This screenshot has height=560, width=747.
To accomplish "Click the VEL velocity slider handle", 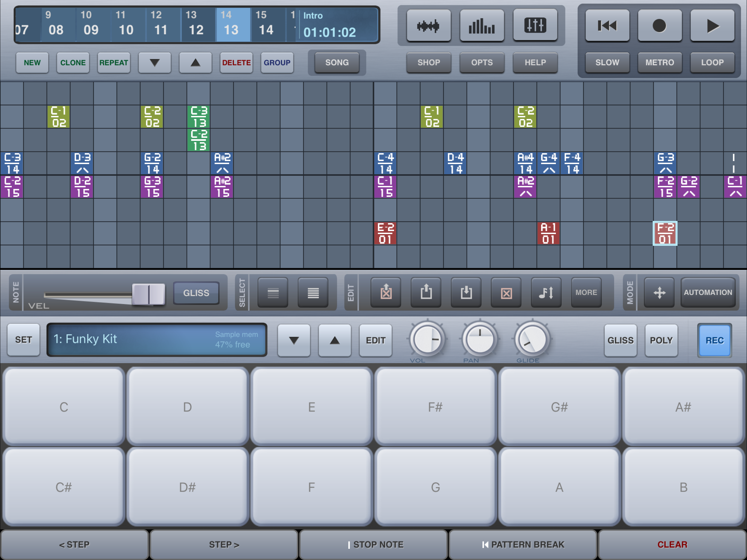I will pyautogui.click(x=148, y=294).
